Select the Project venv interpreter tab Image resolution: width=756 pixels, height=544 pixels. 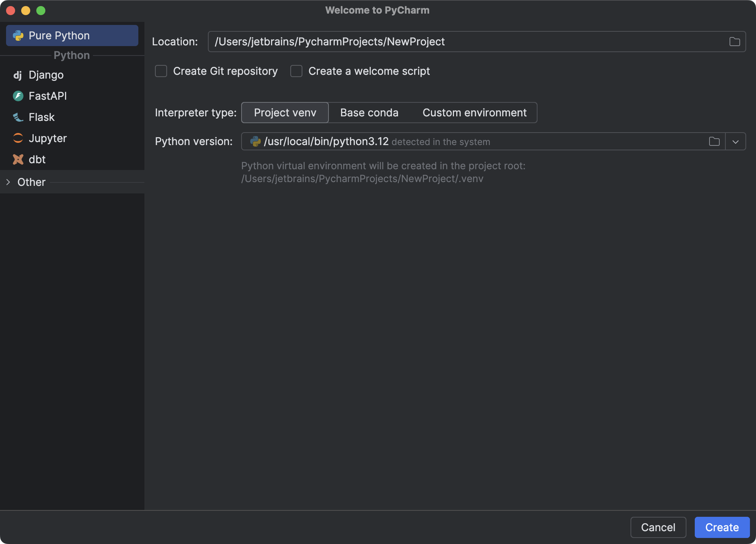[x=285, y=113]
